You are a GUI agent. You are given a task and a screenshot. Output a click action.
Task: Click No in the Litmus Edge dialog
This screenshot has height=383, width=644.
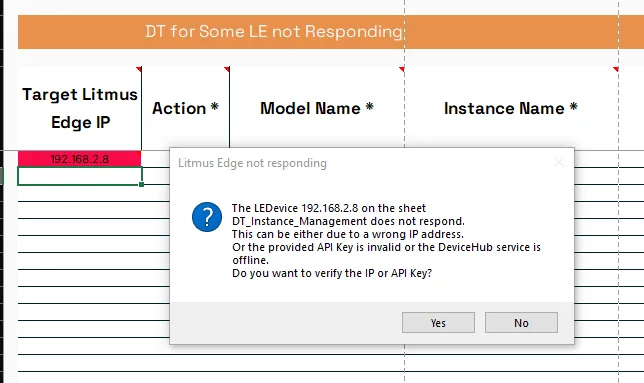click(521, 323)
